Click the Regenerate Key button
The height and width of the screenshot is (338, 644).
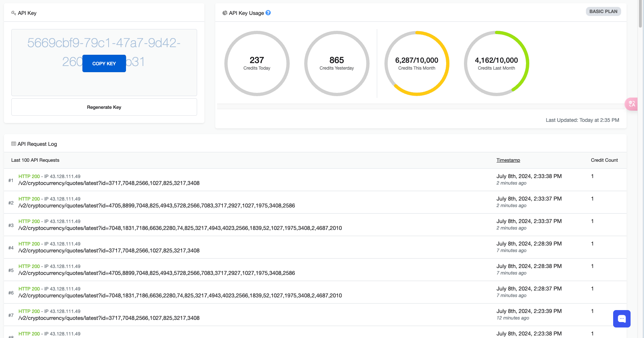104,107
